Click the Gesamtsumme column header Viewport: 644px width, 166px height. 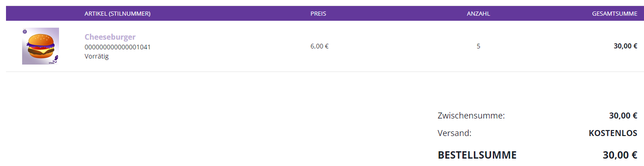pyautogui.click(x=614, y=14)
